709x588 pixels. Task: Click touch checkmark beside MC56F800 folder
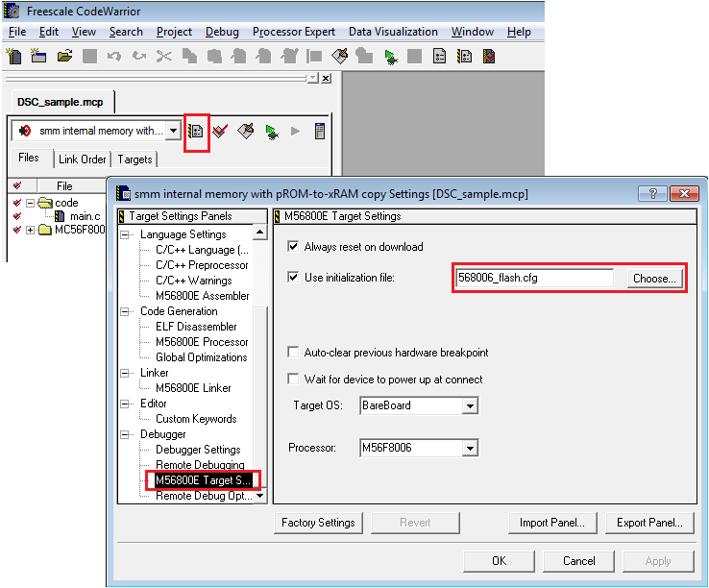17,230
